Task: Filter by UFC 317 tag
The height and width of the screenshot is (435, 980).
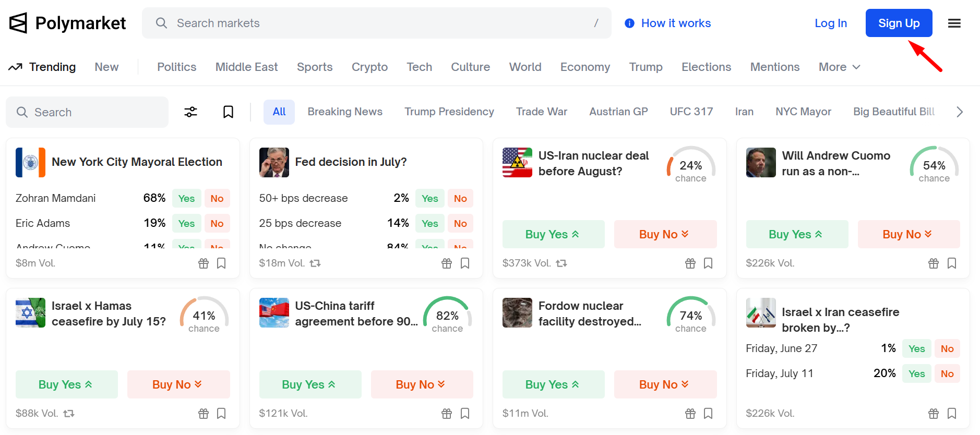Action: (x=691, y=112)
